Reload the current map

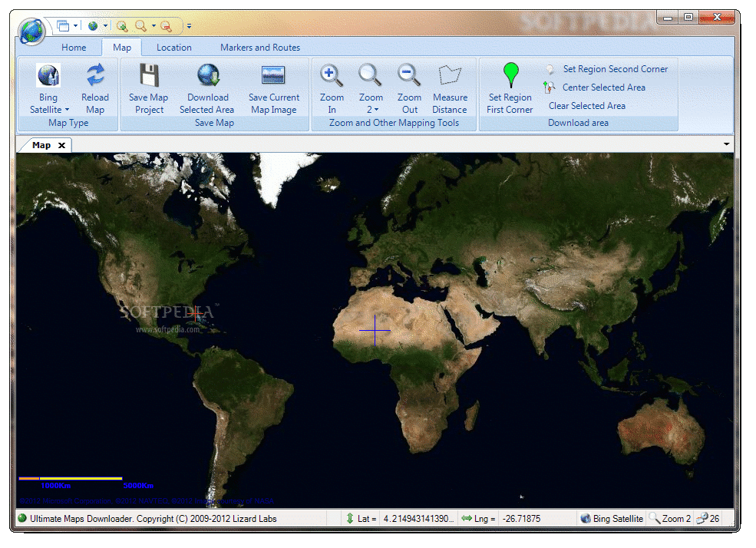point(95,87)
